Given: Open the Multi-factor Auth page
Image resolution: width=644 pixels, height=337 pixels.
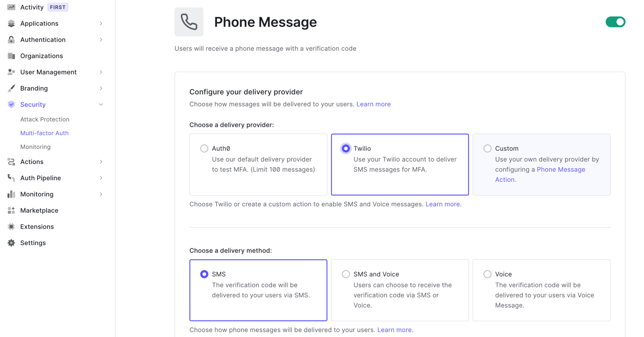Looking at the screenshot, I should [44, 133].
